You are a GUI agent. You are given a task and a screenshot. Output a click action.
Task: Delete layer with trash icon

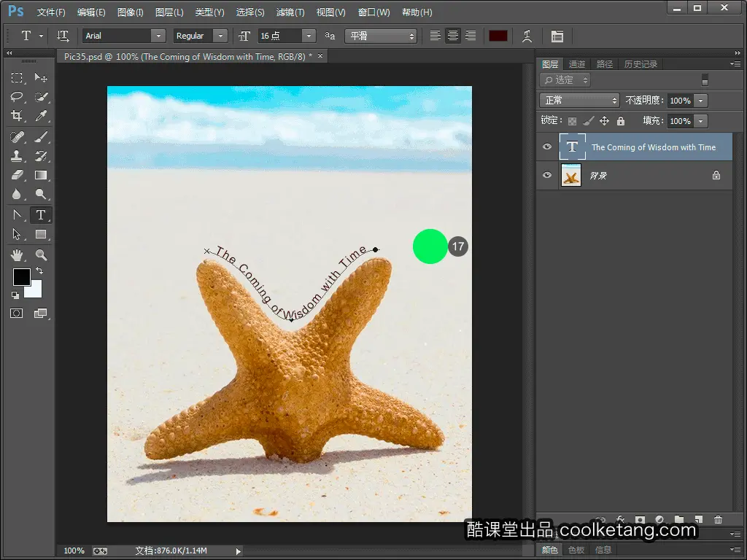(x=719, y=520)
